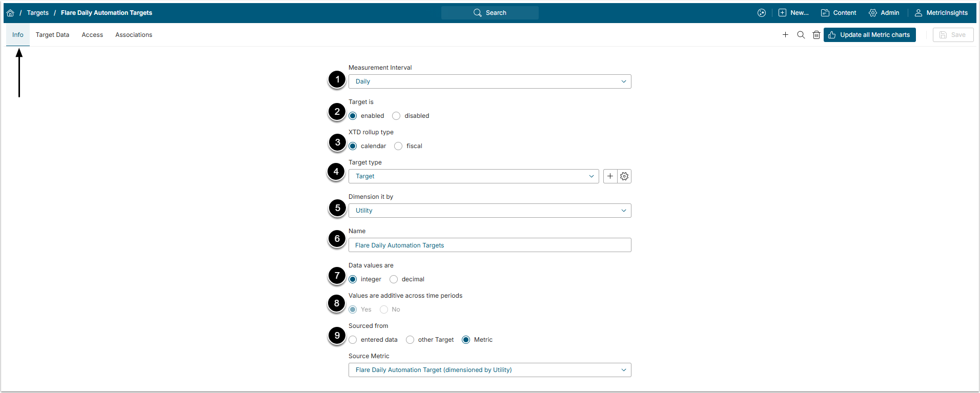Image resolution: width=980 pixels, height=393 pixels.
Task: Click the top Search box
Action: pyautogui.click(x=490, y=13)
